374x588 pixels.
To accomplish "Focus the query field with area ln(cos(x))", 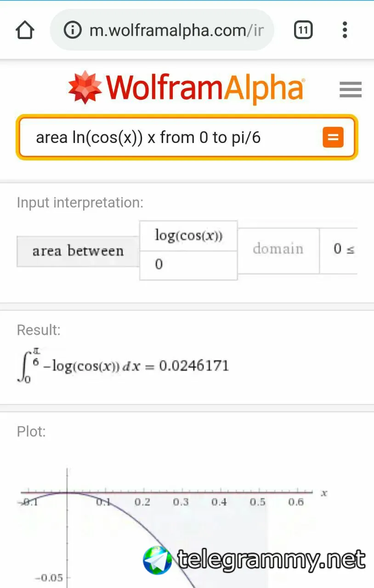I will pyautogui.click(x=175, y=137).
